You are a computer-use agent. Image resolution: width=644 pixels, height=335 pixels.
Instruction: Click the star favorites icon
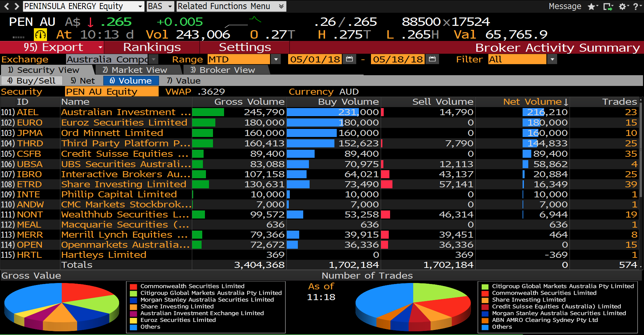(591, 7)
